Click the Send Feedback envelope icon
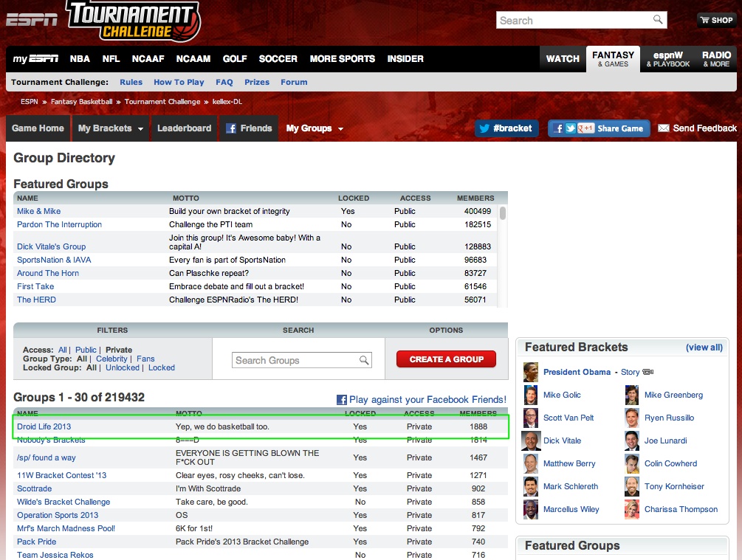Viewport: 742px width, 560px height. (x=664, y=128)
